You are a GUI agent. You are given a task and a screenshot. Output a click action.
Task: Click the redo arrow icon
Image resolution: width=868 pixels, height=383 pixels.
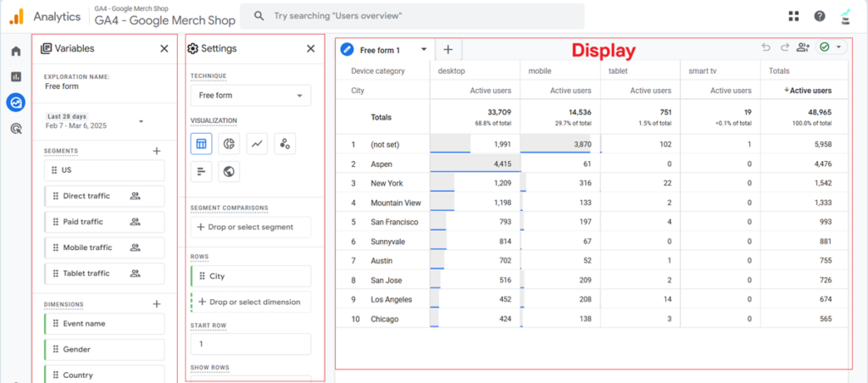click(784, 47)
